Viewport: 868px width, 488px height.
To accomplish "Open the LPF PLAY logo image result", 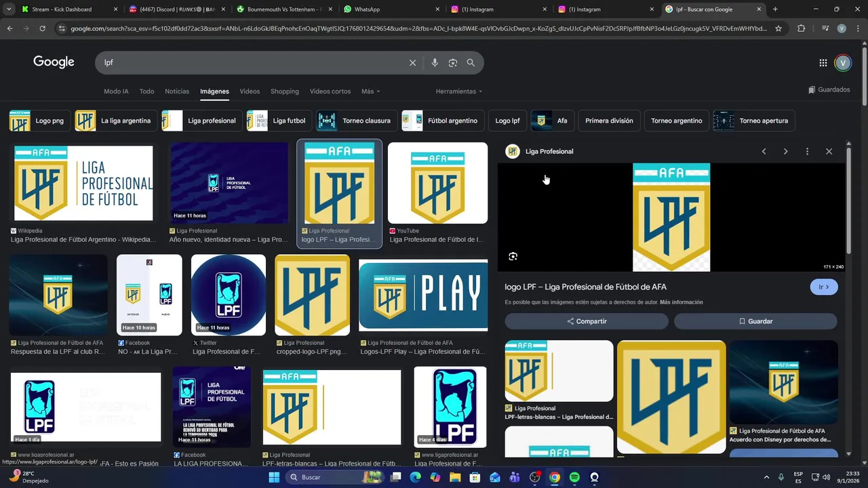I will point(423,295).
